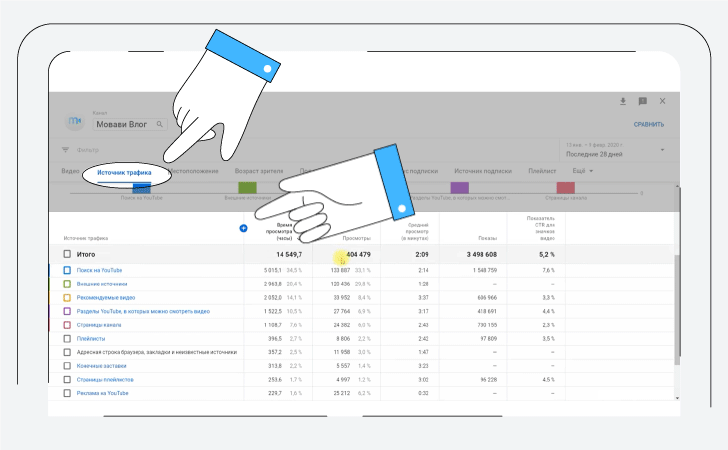728x450 pixels.
Task: Open the Рекомендуемые видео link
Action: pos(105,298)
